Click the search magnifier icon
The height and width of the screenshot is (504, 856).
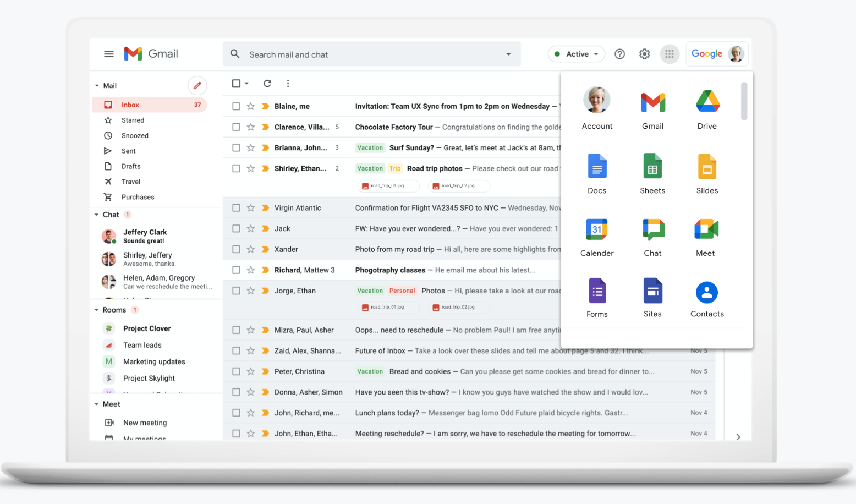(235, 54)
